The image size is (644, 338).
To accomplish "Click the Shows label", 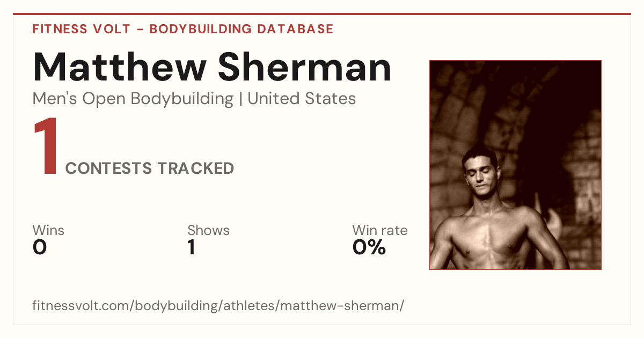I will click(x=208, y=231).
